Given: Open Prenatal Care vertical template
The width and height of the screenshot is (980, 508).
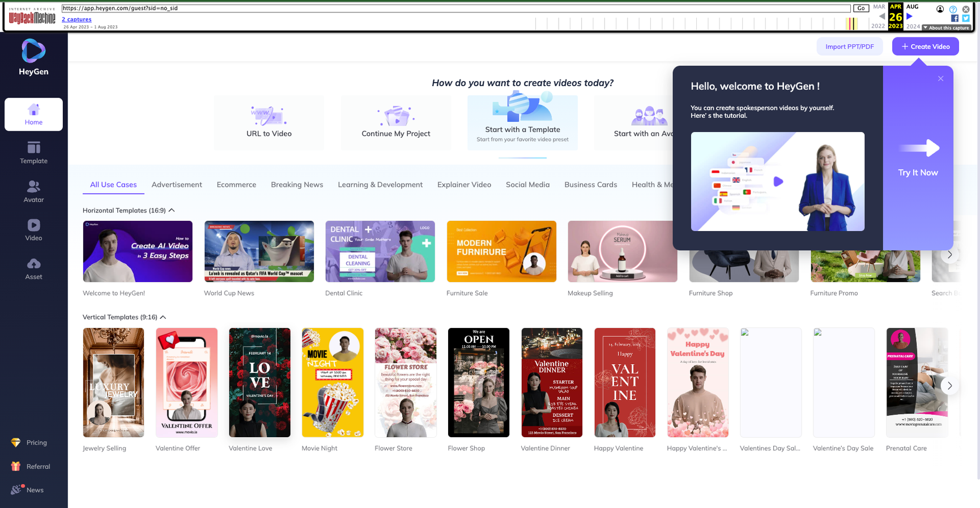Looking at the screenshot, I should [917, 382].
